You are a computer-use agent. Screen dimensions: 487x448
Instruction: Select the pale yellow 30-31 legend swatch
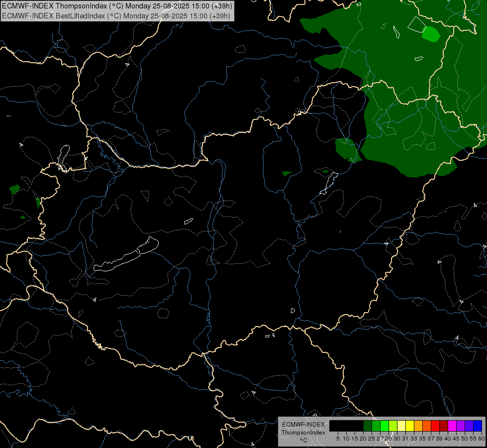coord(401,426)
